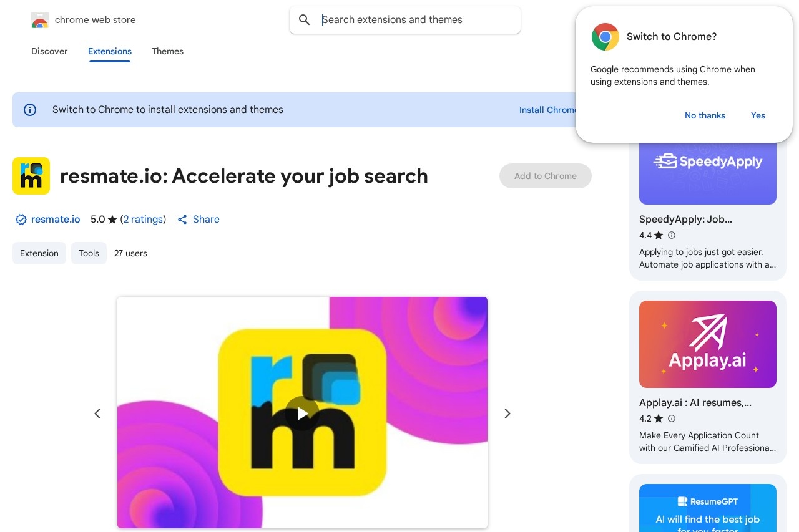Viewport: 799px width, 532px height.
Task: Go to the previous screenshot slide
Action: point(97,414)
